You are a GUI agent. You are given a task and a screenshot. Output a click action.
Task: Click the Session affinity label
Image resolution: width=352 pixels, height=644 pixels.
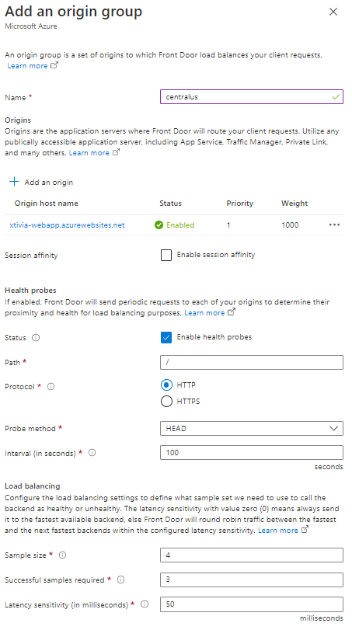pyautogui.click(x=31, y=256)
